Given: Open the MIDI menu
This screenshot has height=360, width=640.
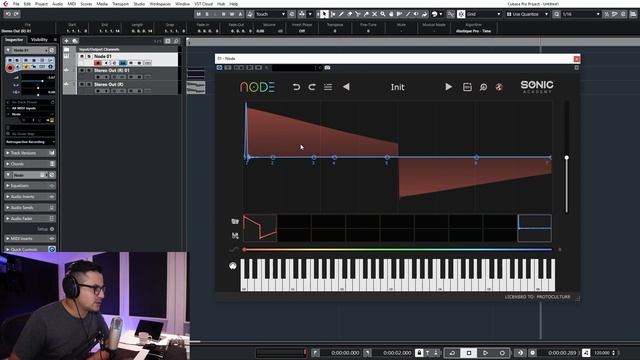Looking at the screenshot, I should click(71, 4).
